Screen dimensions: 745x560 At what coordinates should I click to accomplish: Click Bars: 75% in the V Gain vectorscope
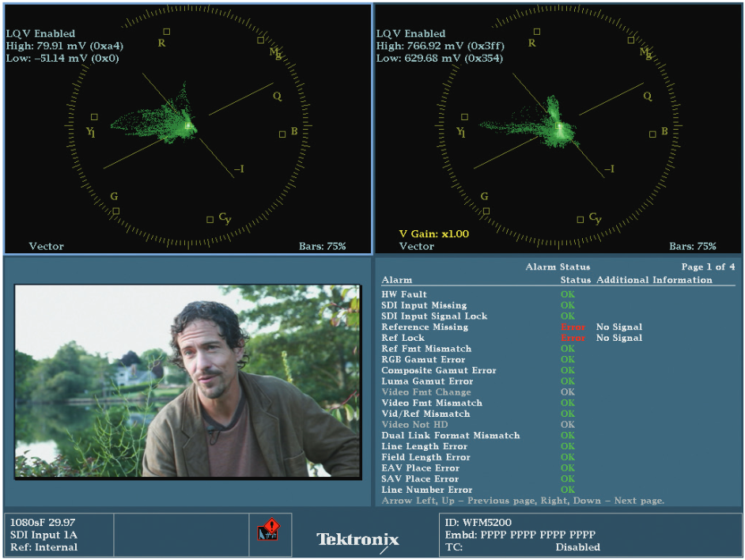click(692, 246)
